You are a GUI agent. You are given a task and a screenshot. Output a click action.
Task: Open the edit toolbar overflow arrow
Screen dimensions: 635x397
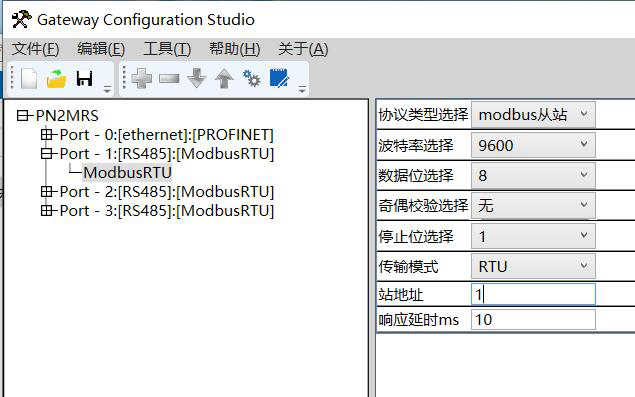click(x=302, y=89)
